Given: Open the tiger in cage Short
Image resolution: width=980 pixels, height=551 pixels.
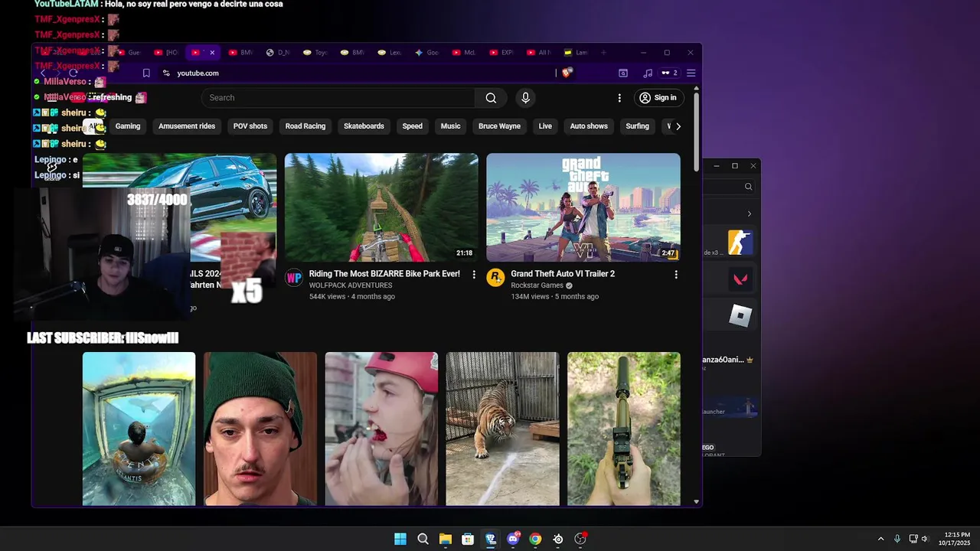Looking at the screenshot, I should pos(502,429).
